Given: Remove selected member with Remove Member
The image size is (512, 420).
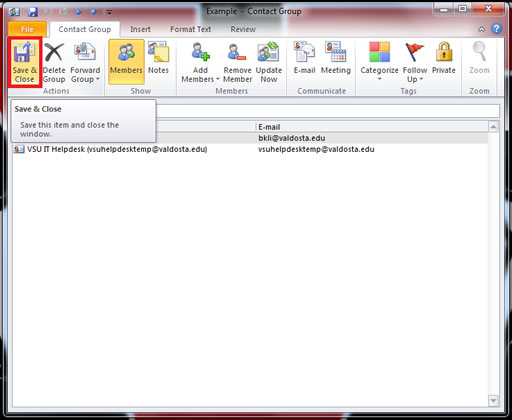Looking at the screenshot, I should point(237,62).
